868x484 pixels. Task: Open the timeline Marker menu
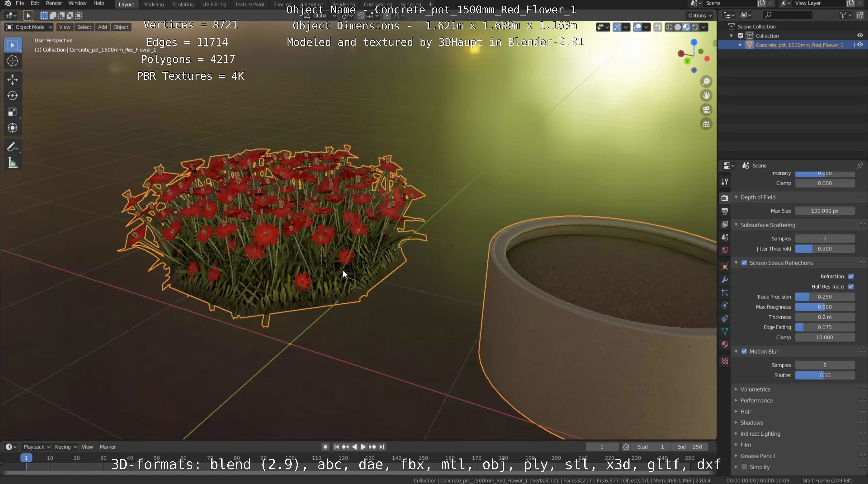point(108,447)
